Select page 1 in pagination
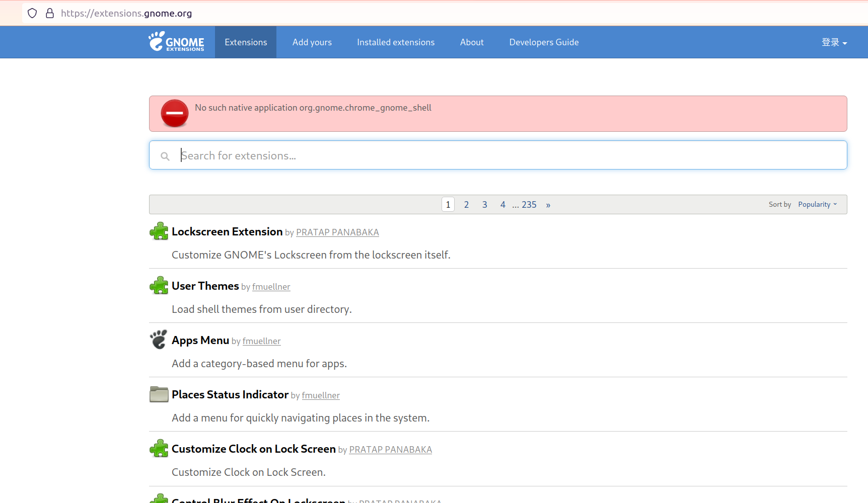The image size is (868, 503). coord(448,204)
